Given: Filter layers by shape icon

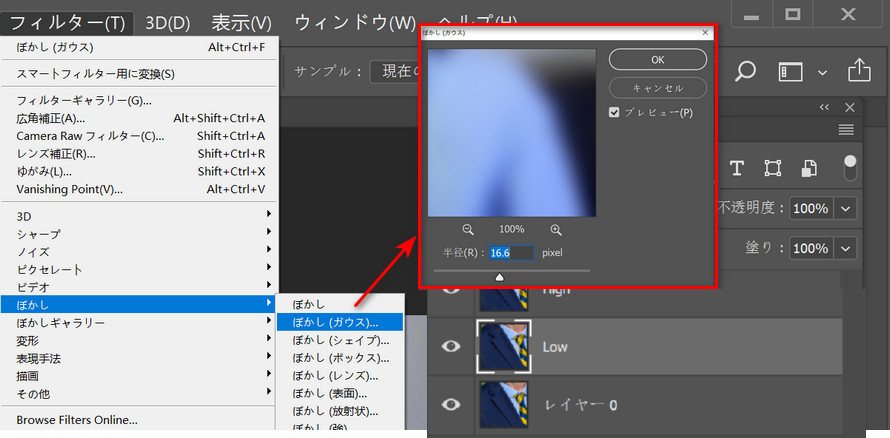Looking at the screenshot, I should tap(773, 168).
